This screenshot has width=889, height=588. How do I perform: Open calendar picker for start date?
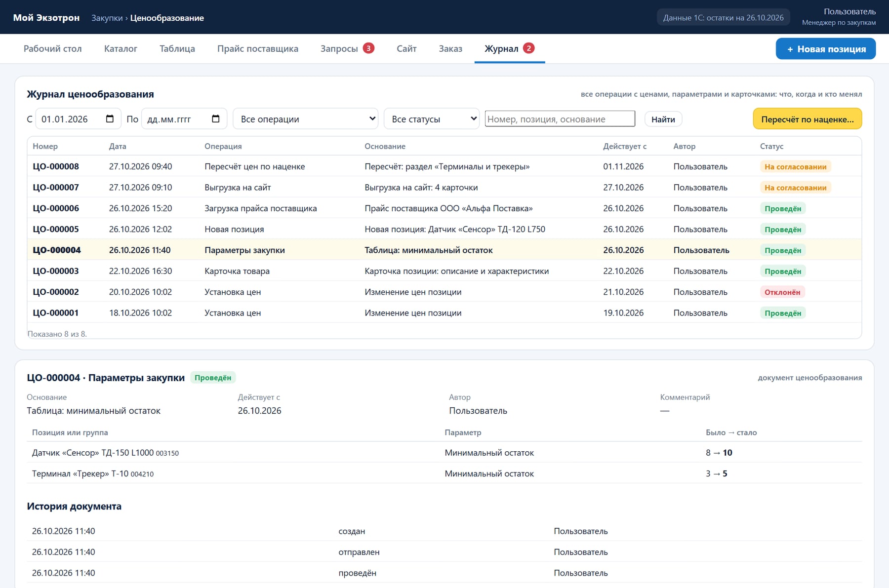(x=110, y=119)
